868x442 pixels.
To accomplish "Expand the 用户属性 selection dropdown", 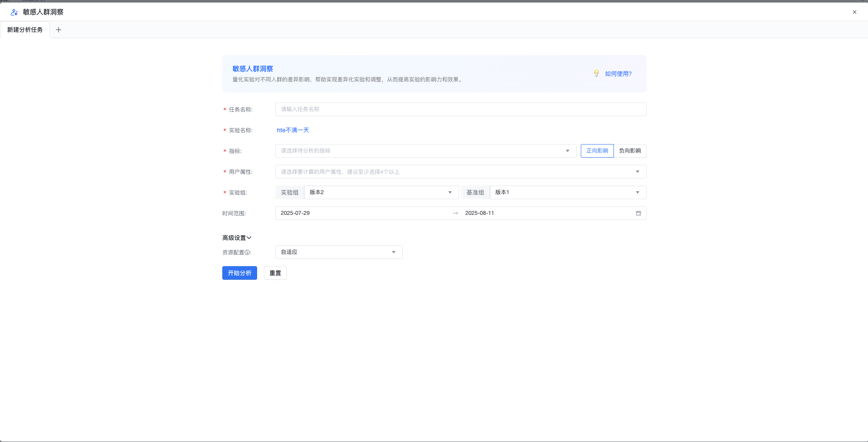I will [460, 172].
